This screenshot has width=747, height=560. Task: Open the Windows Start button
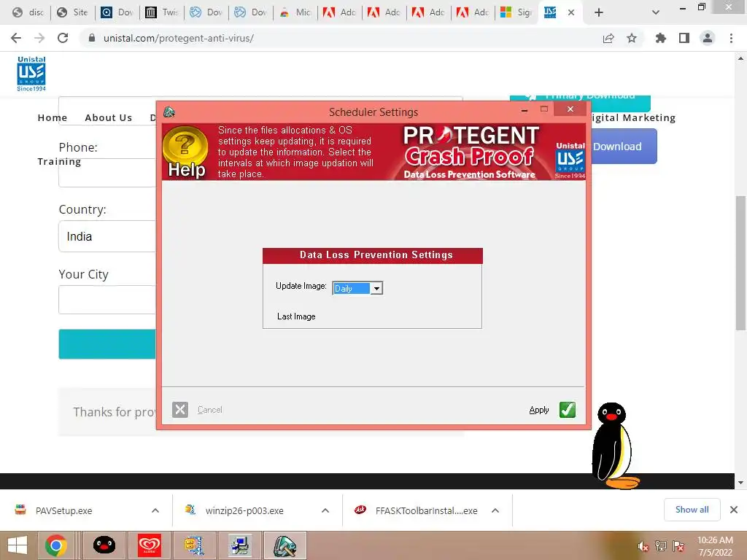(x=18, y=545)
